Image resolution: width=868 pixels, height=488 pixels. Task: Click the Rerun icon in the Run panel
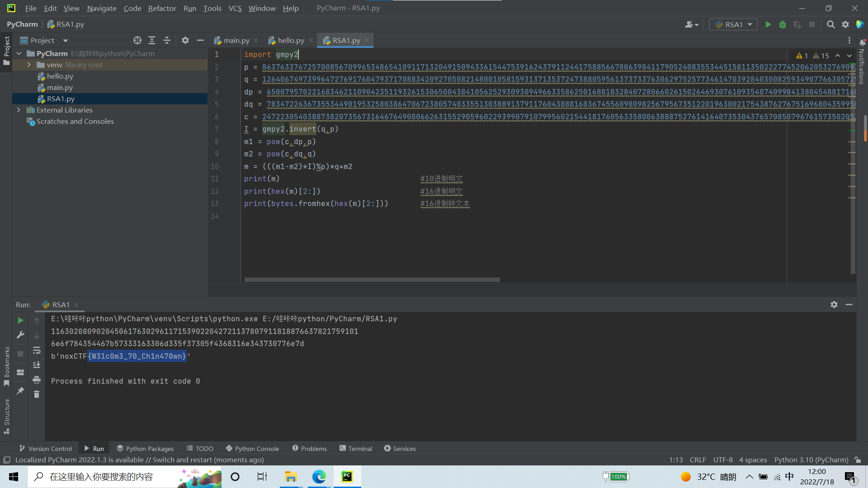[20, 320]
